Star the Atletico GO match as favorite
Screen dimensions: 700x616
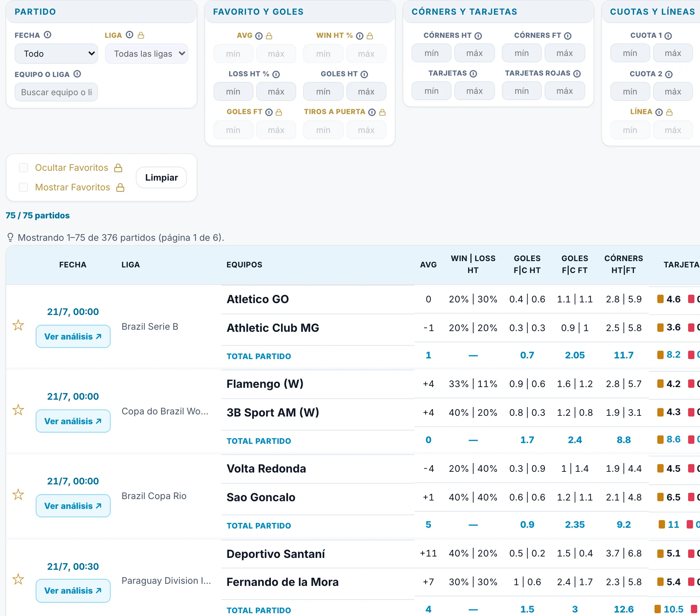(18, 325)
